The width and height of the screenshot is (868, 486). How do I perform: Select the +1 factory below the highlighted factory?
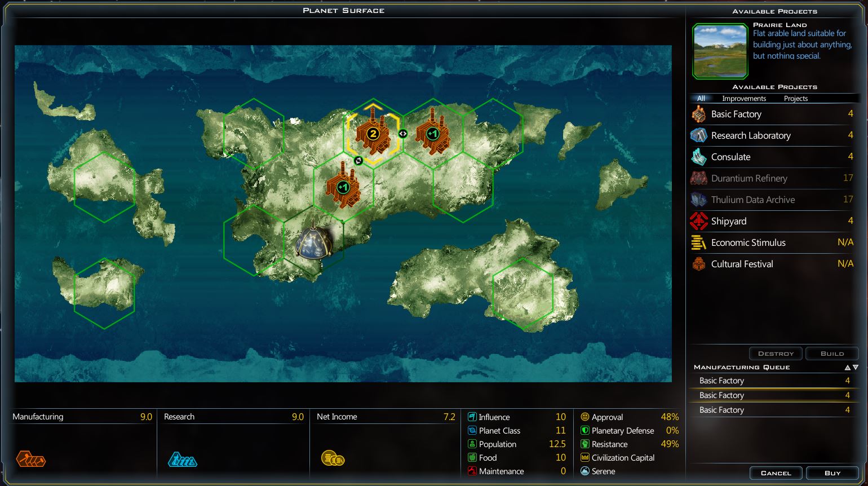click(343, 186)
